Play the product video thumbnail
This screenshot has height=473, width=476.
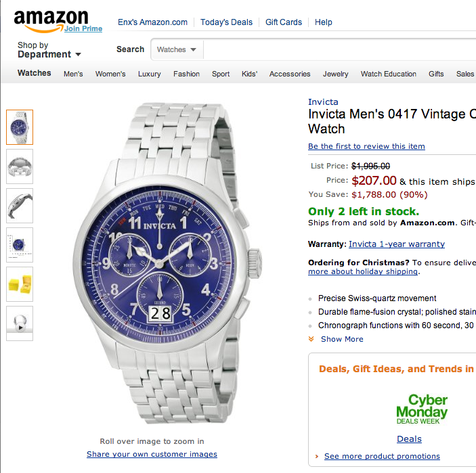pyautogui.click(x=20, y=323)
